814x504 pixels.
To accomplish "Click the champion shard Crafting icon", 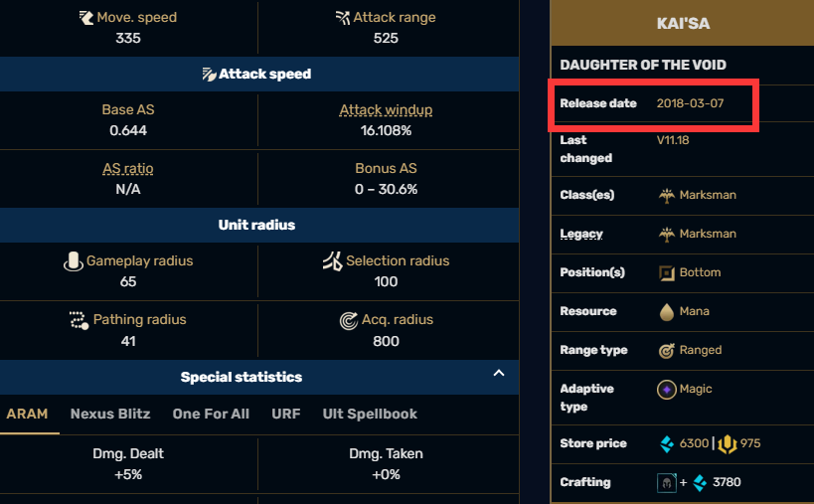I will (667, 483).
